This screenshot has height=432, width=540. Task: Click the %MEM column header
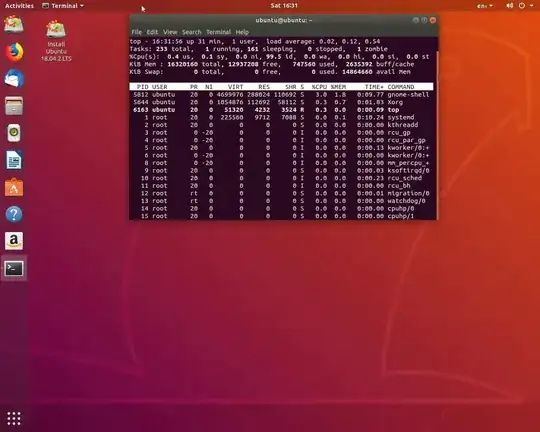(x=338, y=87)
